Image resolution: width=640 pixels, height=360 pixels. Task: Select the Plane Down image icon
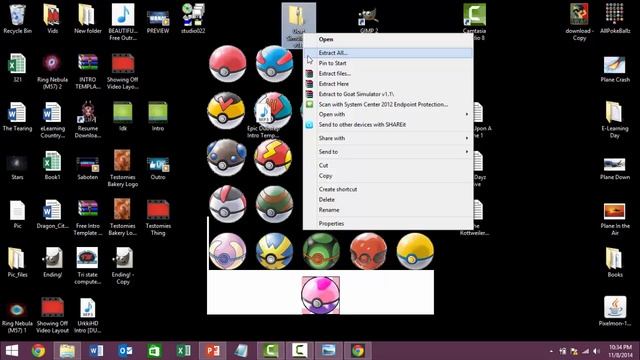[615, 169]
